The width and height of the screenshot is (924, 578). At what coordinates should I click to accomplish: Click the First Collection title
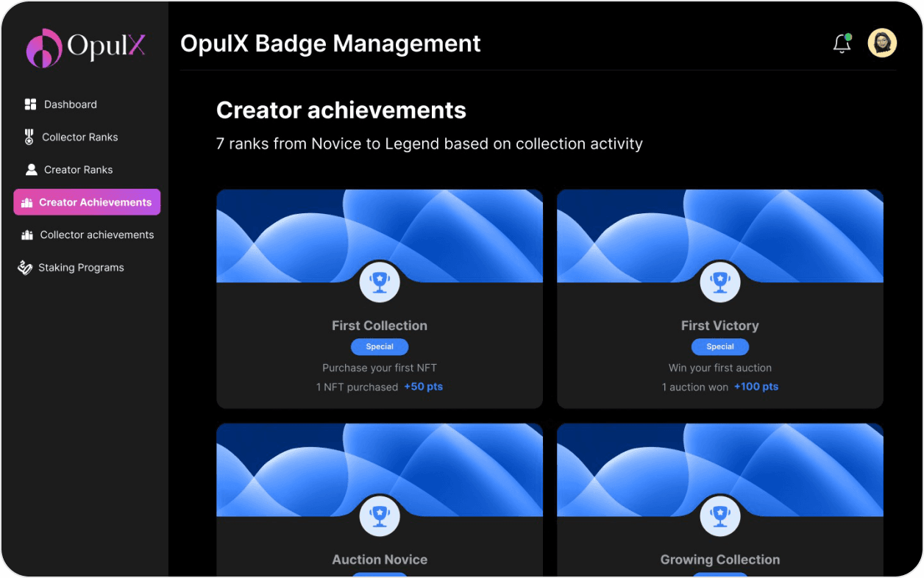pyautogui.click(x=380, y=326)
